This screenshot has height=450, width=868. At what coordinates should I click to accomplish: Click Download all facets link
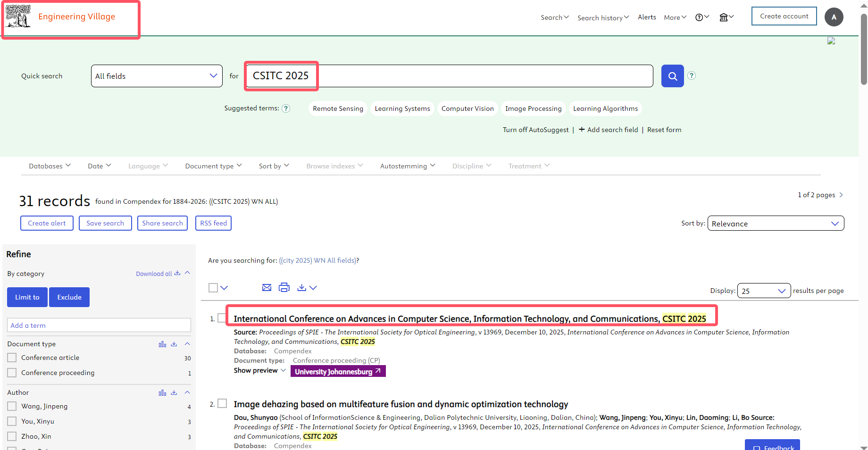click(158, 274)
